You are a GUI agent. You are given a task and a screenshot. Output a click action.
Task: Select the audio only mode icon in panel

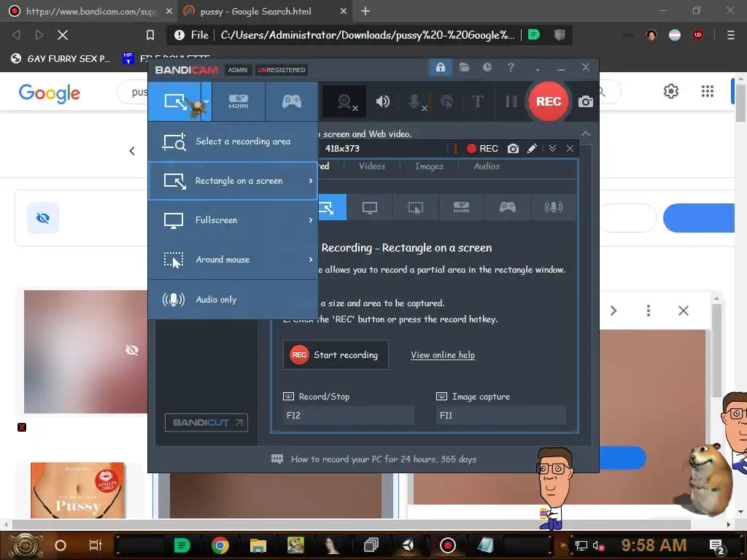click(x=553, y=208)
